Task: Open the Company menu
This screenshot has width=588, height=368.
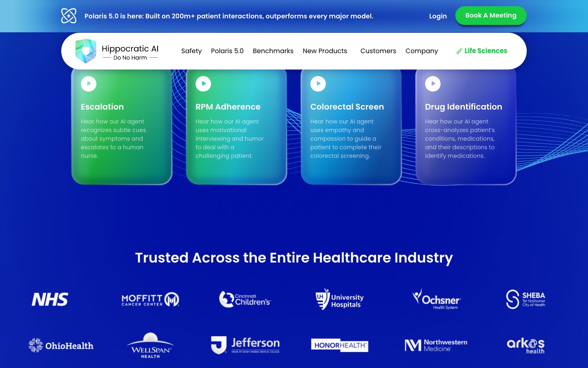Action: (421, 51)
